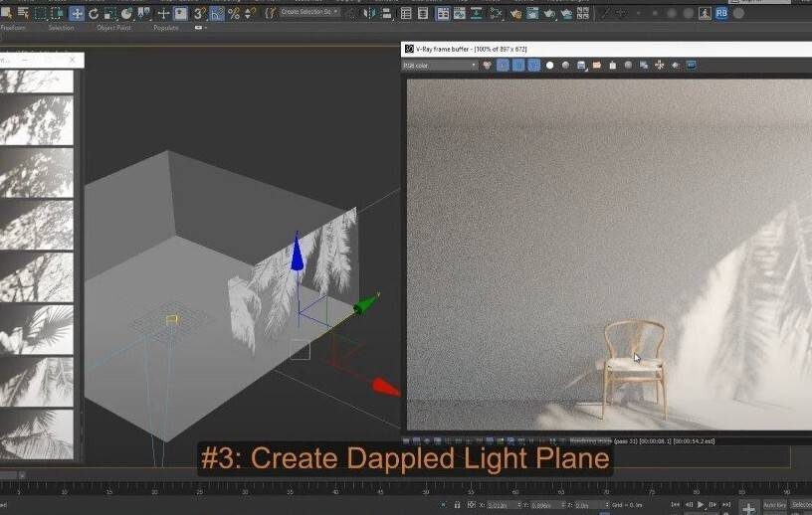
Task: Click the Align tool icon
Action: click(x=386, y=14)
